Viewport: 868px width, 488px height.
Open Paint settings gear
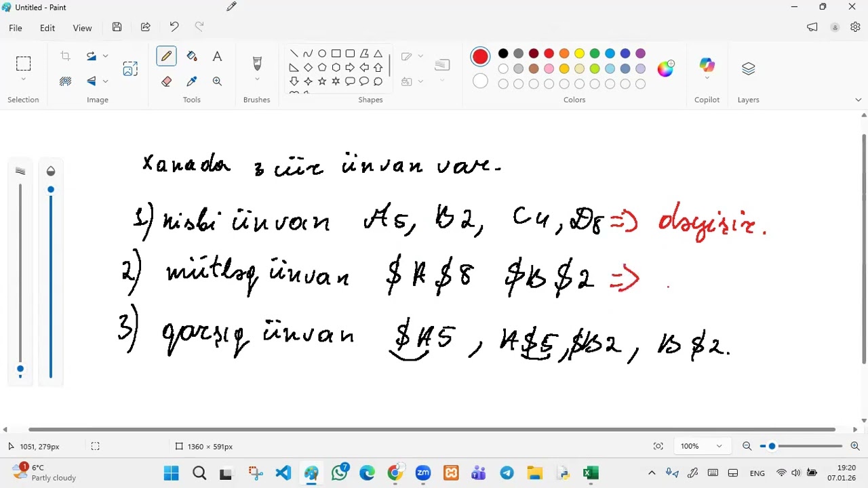[855, 27]
